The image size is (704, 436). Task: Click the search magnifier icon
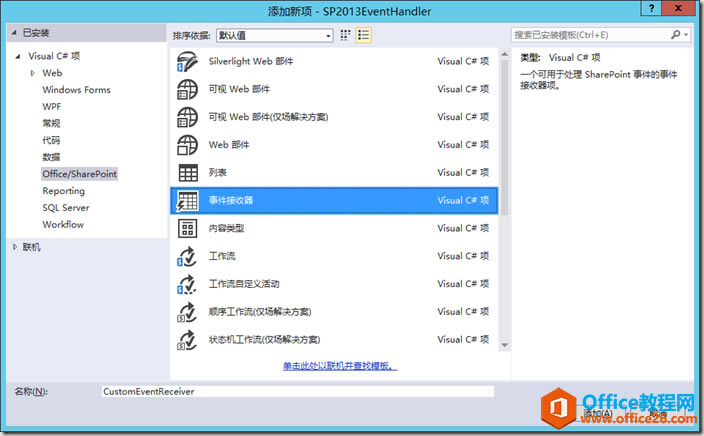(675, 35)
